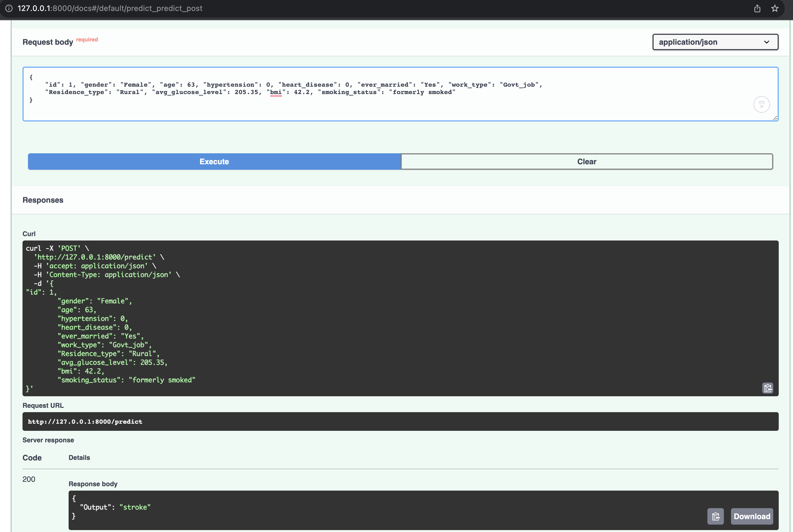Screen dimensions: 793x532
Task: Click the browser address bar URL
Action: tap(110, 8)
